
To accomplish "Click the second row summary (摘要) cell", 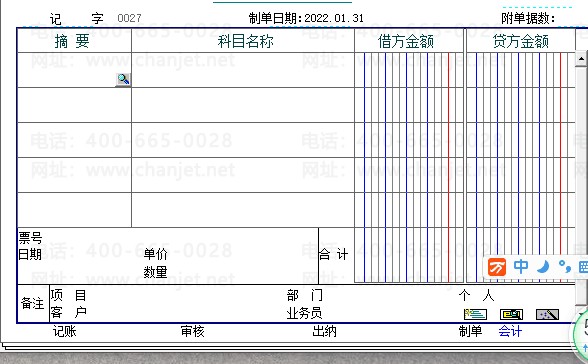I will (74, 105).
